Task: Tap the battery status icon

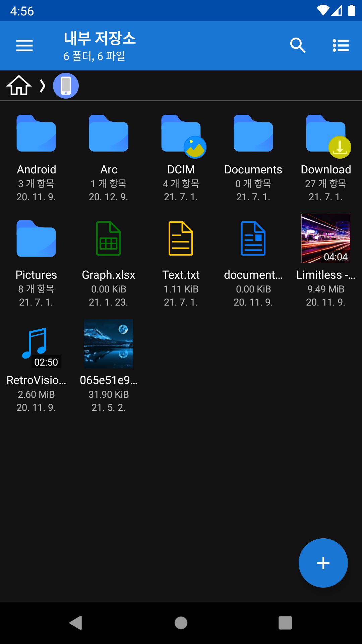Action: point(352,11)
